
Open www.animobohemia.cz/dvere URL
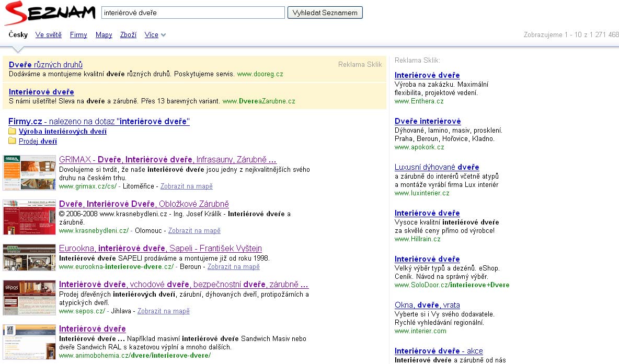pyautogui.click(x=134, y=356)
